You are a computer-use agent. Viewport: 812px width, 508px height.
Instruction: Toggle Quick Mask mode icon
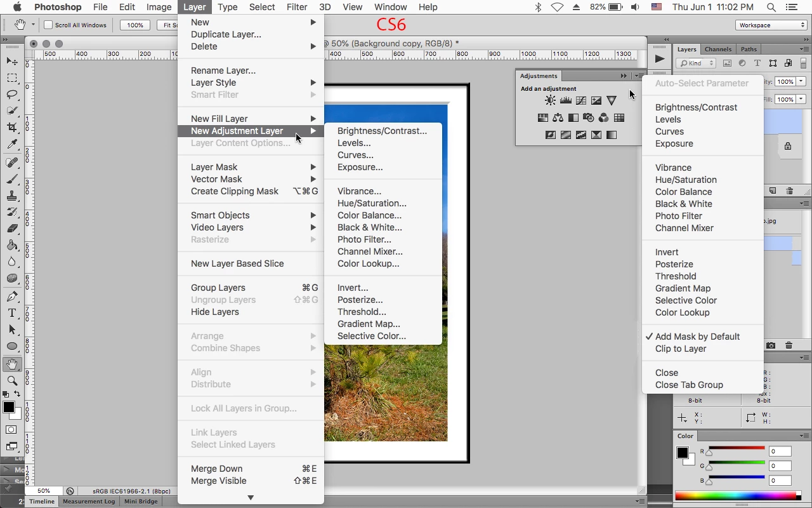11,430
